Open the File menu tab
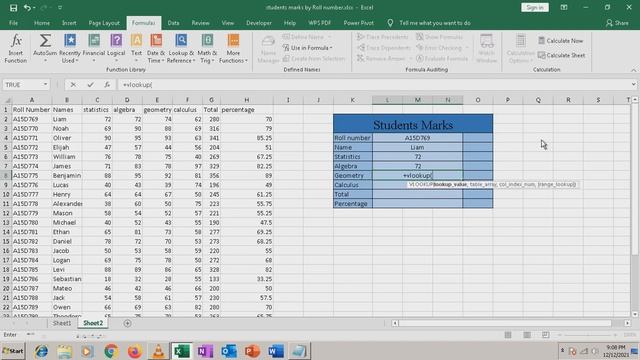Screen dimensions: 640x360 point(13,23)
